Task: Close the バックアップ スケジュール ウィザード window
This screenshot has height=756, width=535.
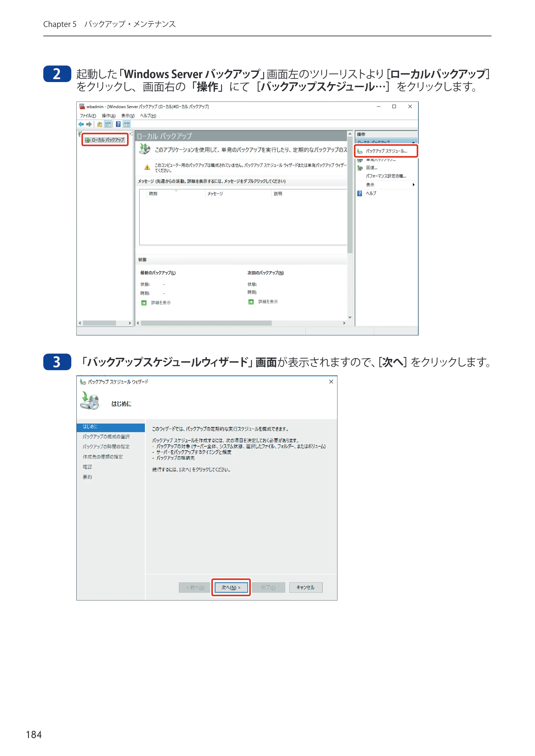Action: pyautogui.click(x=331, y=382)
